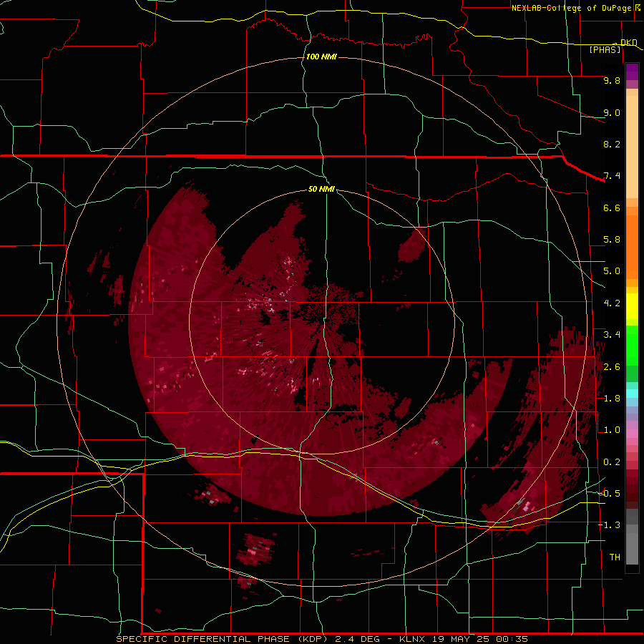
Task: Click the 9.0 scale value
Action: point(612,112)
